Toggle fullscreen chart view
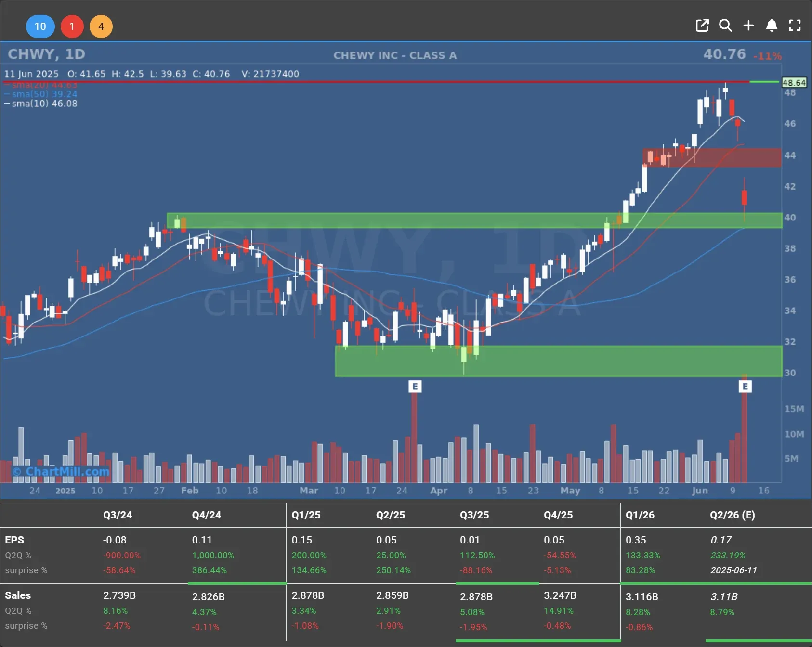 pos(795,26)
